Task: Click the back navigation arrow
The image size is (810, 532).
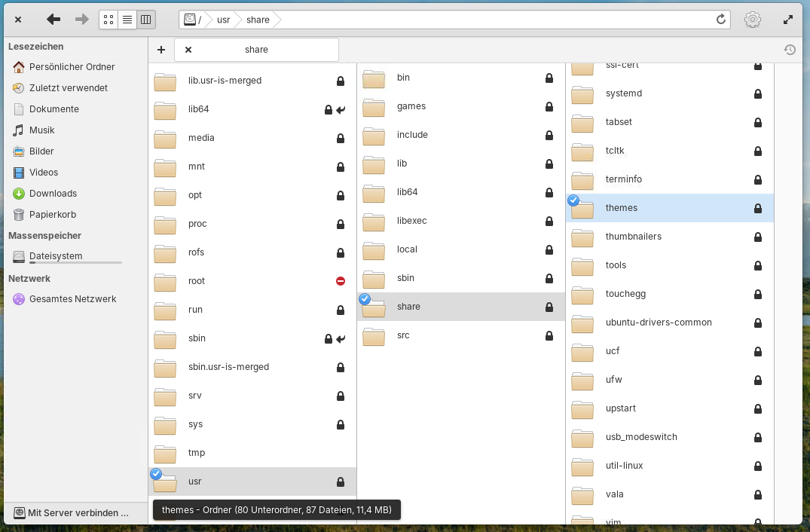Action: coord(53,20)
